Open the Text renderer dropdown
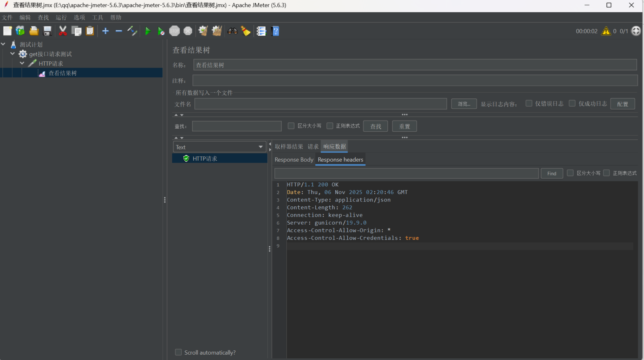 pyautogui.click(x=219, y=147)
